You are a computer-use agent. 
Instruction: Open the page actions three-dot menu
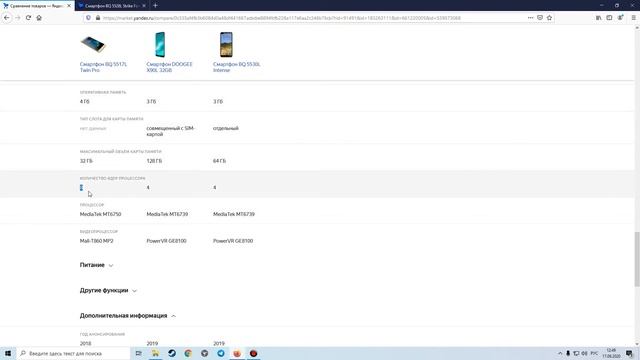530,18
